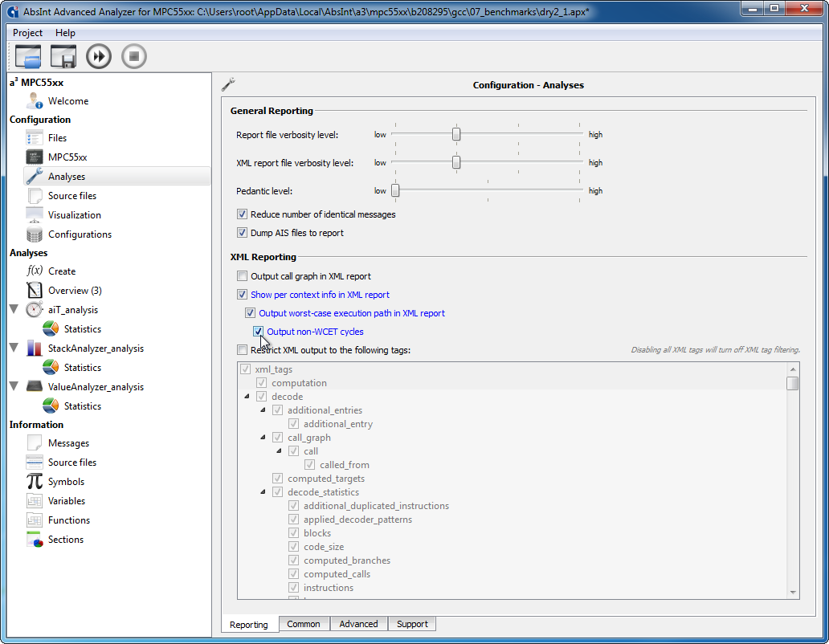Open the Messages information view

click(x=69, y=443)
